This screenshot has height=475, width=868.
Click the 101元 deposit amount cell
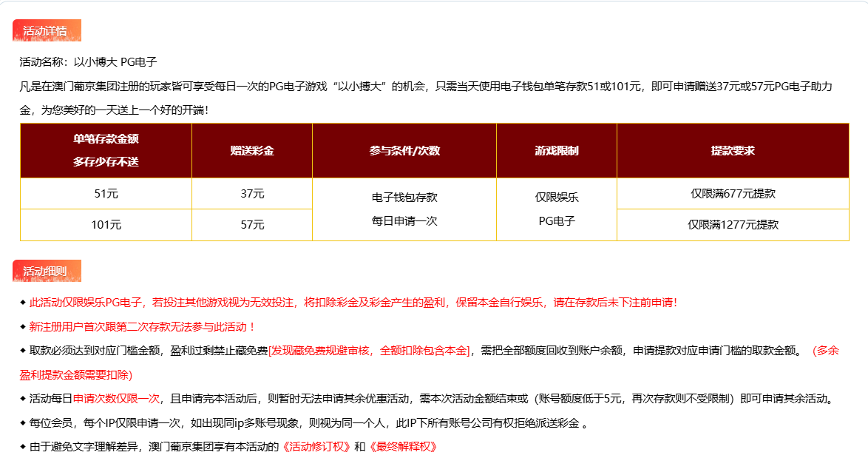tap(106, 225)
